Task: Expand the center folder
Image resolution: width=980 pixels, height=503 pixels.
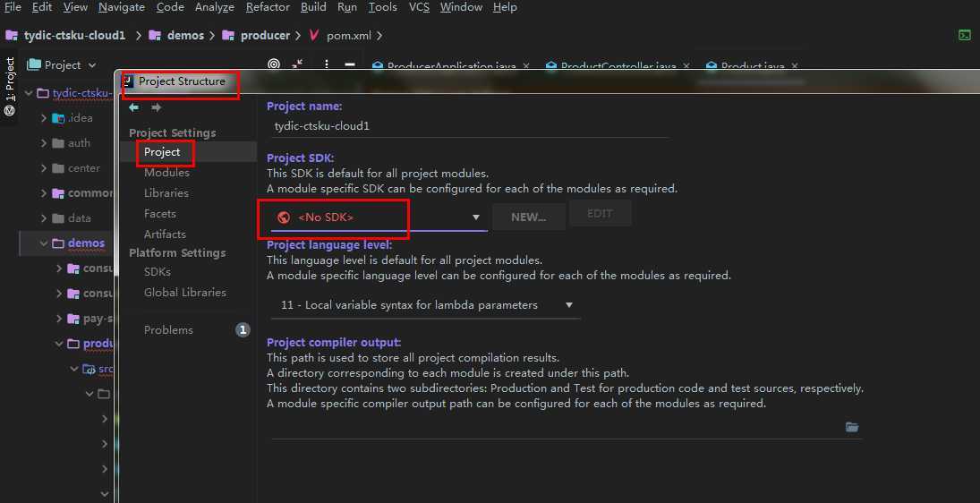Action: pyautogui.click(x=44, y=168)
